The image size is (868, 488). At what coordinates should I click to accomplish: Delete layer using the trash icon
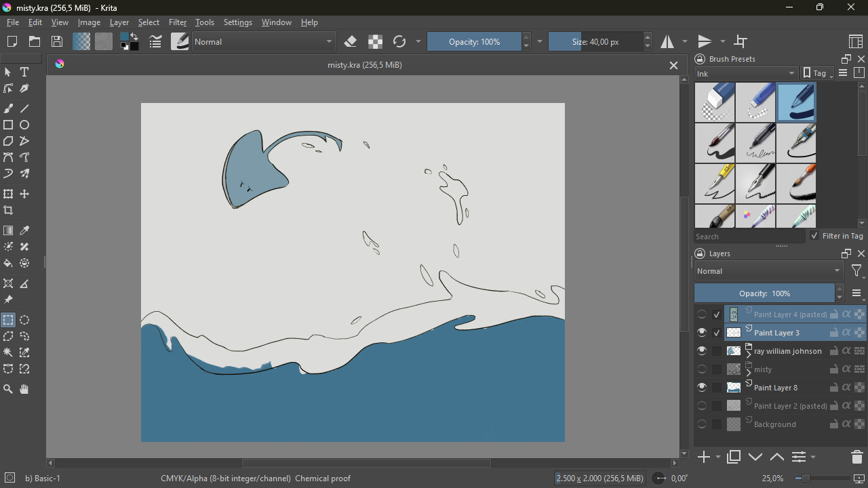click(x=856, y=457)
